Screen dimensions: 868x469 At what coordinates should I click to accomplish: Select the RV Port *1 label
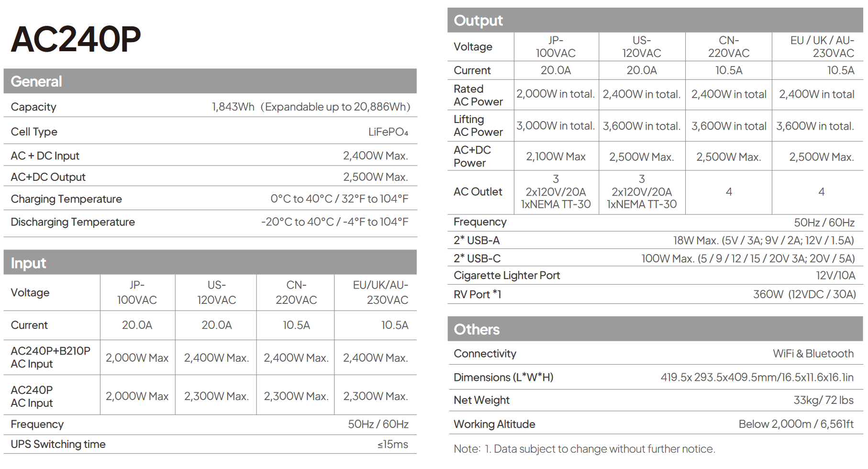pos(477,294)
